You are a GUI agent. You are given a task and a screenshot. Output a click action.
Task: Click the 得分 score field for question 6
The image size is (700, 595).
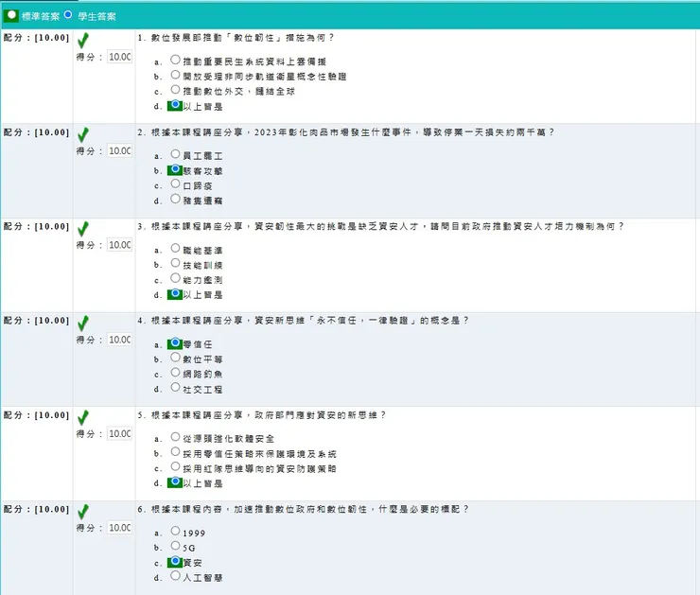119,528
